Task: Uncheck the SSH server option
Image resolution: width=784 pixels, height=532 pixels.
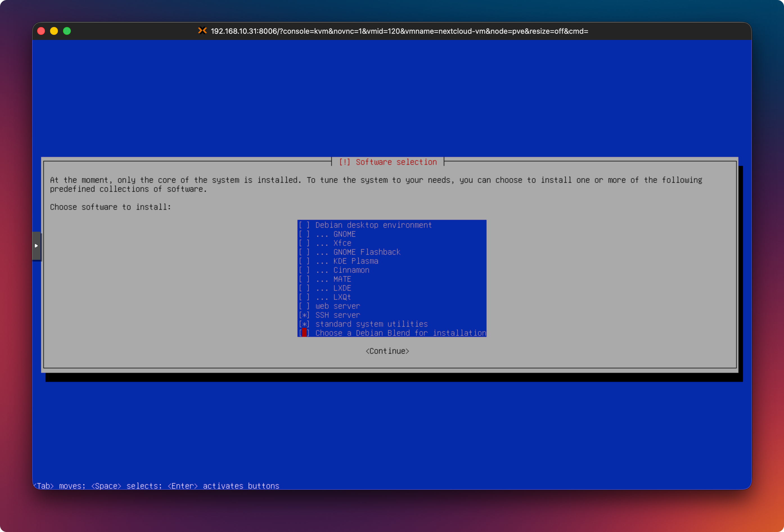Action: point(304,315)
